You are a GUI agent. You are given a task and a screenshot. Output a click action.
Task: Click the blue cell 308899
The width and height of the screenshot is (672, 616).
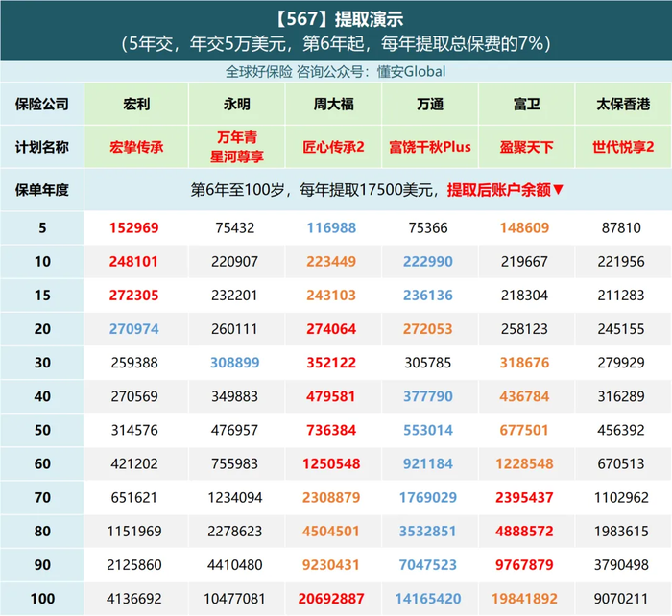[235, 363]
